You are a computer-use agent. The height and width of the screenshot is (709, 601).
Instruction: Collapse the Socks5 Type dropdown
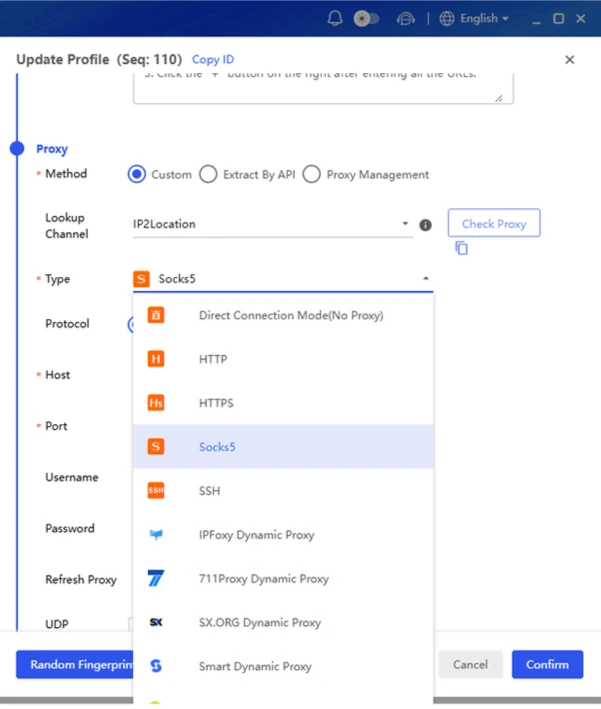click(x=426, y=279)
